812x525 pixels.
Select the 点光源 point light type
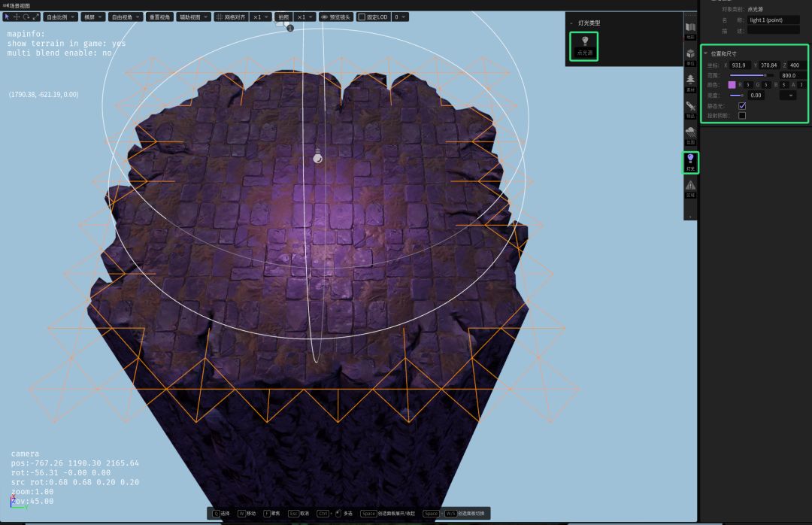(x=584, y=46)
